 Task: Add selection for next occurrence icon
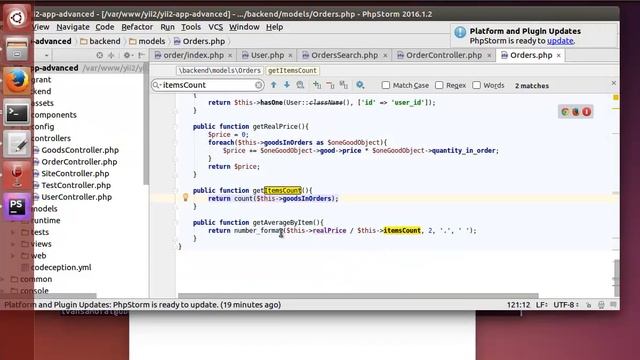pyautogui.click(x=317, y=85)
